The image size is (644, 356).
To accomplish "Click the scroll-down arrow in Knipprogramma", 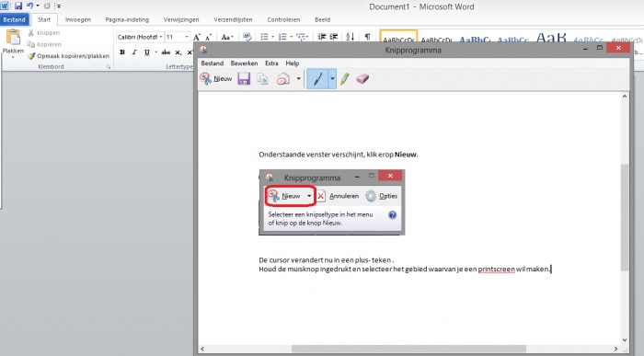I will [625, 340].
